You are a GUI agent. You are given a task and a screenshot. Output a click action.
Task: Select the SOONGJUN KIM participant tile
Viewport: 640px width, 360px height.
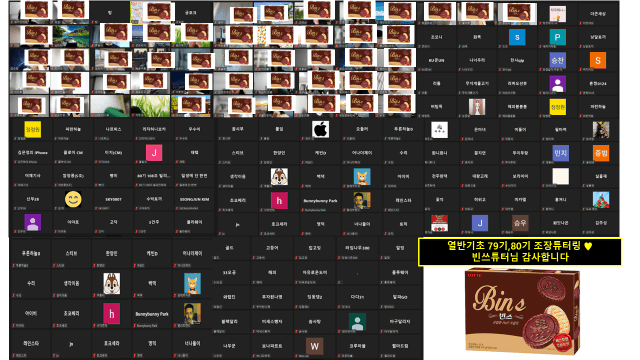point(194,199)
